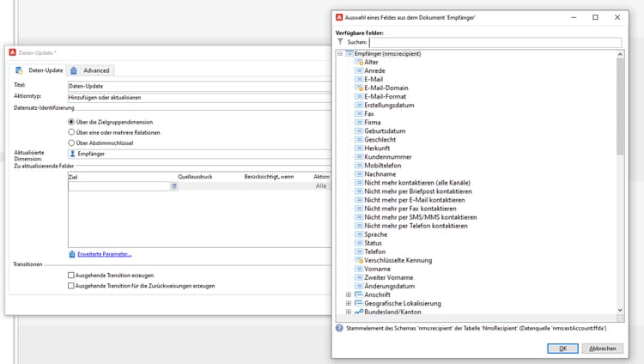
Task: Click the Titel input field
Action: tap(199, 86)
